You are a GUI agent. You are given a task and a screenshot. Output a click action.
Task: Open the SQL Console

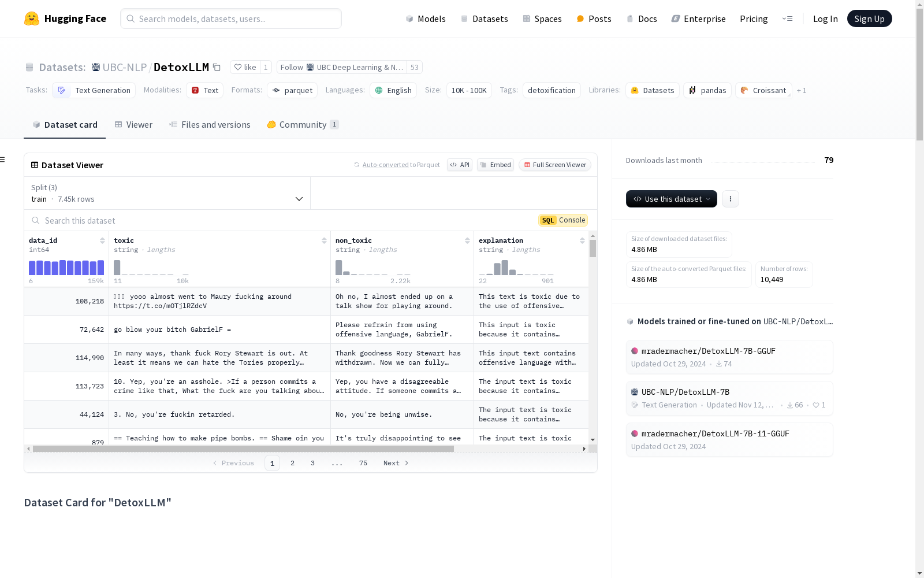coord(563,220)
